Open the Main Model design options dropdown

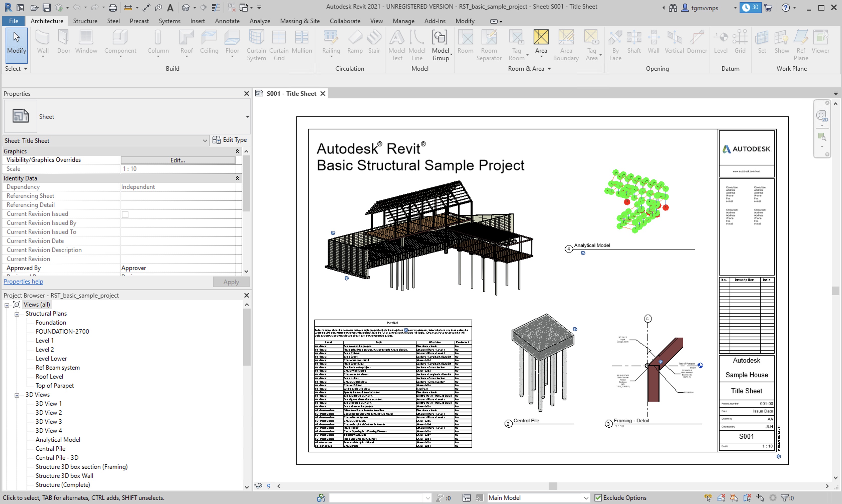[586, 498]
